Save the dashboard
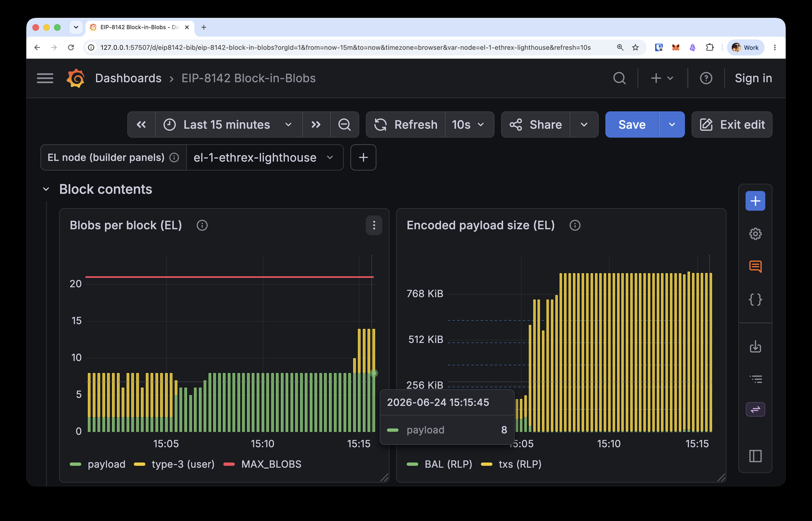The width and height of the screenshot is (812, 521). 632,124
